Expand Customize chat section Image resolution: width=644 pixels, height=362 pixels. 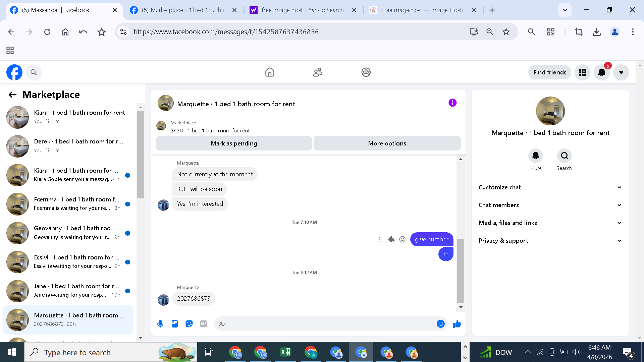click(550, 187)
